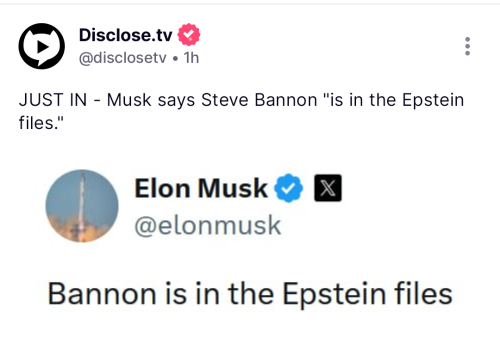Click the word "files." ending the caption
Screen dimensions: 500x362
click(41, 123)
